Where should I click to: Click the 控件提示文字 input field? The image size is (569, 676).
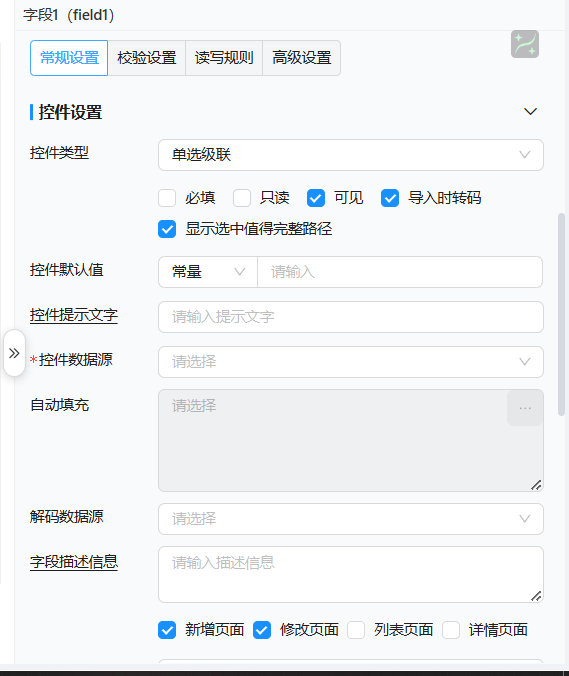click(350, 317)
